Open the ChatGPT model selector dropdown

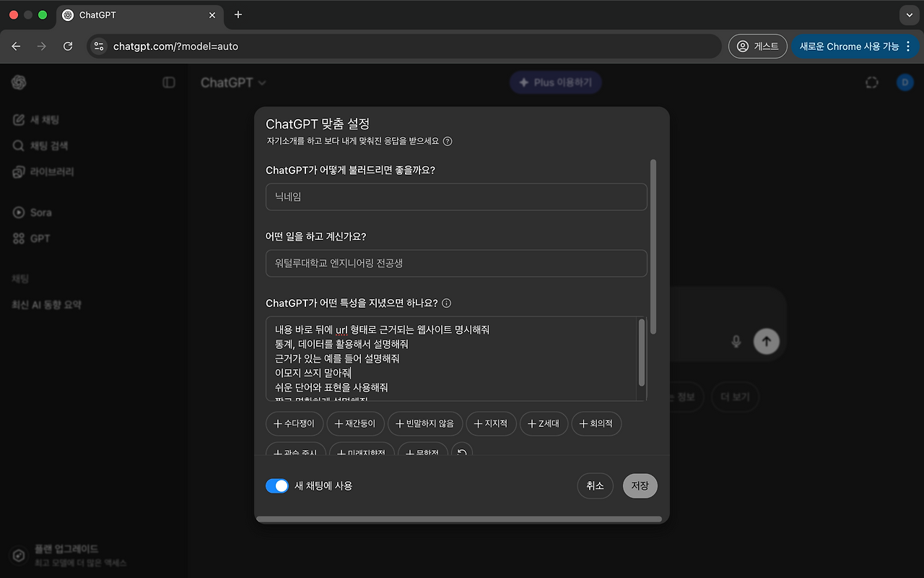coord(233,82)
